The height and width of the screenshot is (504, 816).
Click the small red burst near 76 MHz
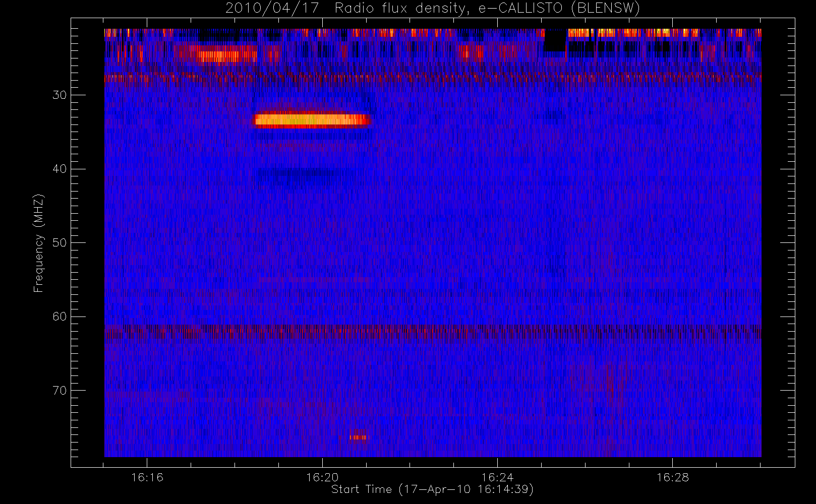[x=358, y=437]
